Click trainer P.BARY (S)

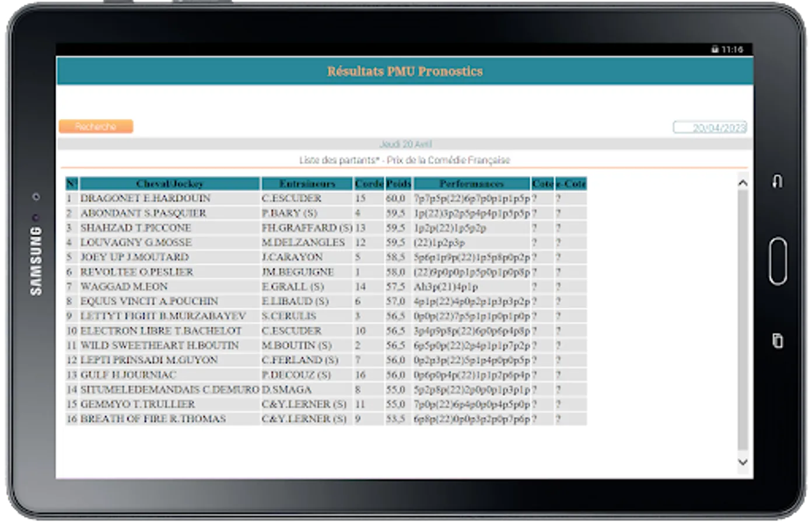point(289,213)
